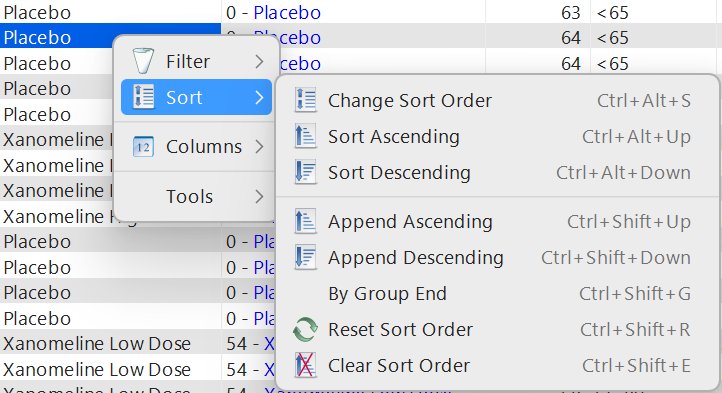Click the Columns 12 icon

click(143, 147)
